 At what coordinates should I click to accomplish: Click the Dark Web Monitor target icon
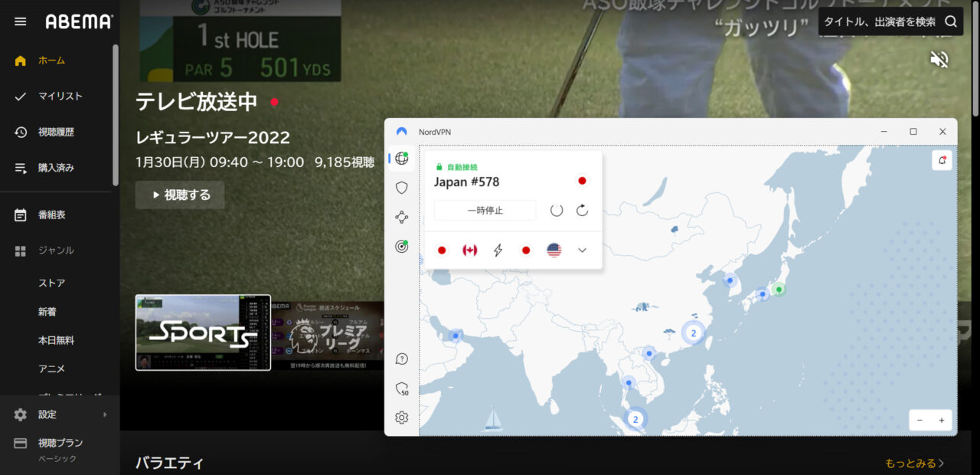402,247
